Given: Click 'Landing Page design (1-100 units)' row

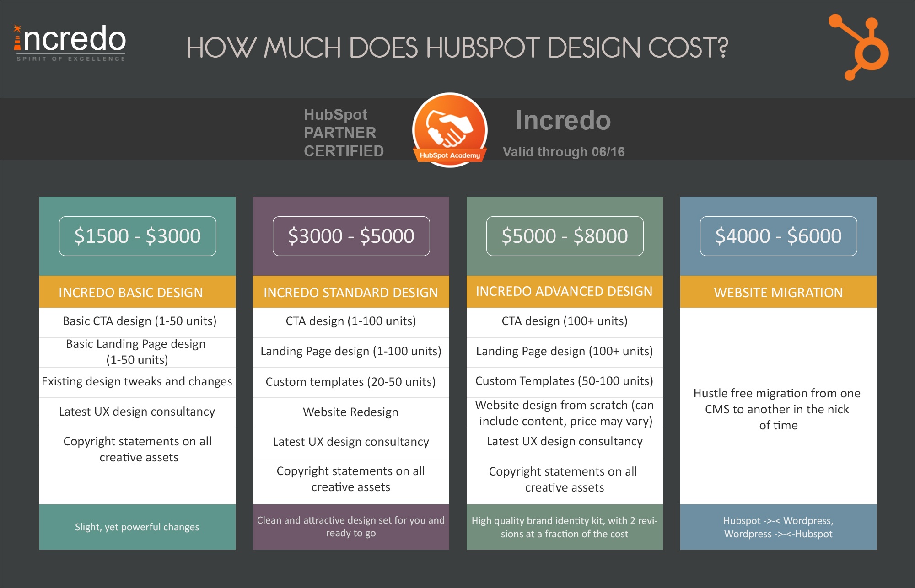Looking at the screenshot, I should coord(351,352).
